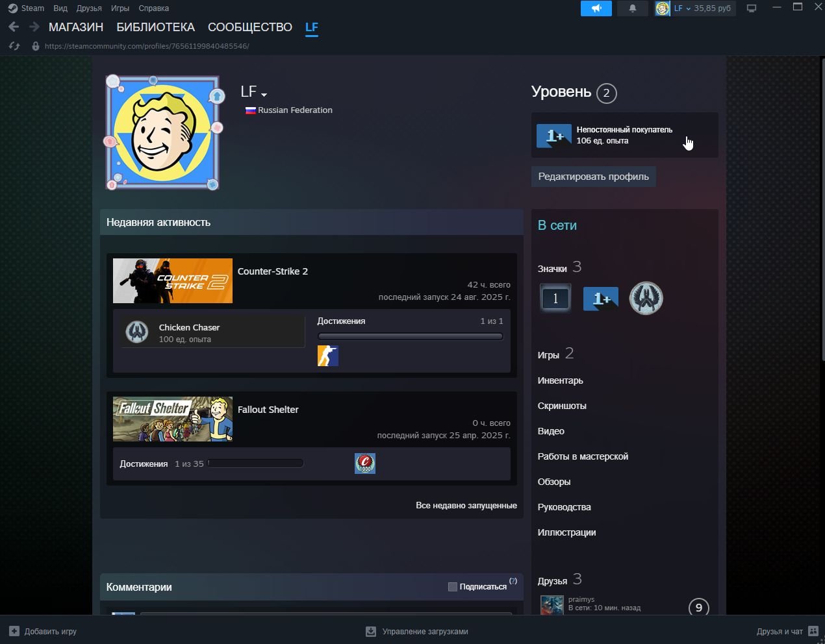This screenshot has width=825, height=644.
Task: Open Все недавно запущенные link
Action: coord(466,505)
